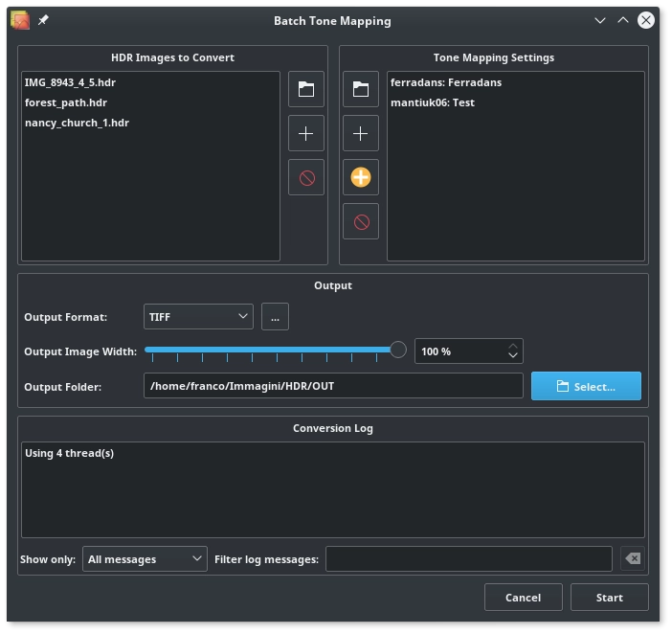
Task: Expand the Show only messages dropdown
Action: 145,559
